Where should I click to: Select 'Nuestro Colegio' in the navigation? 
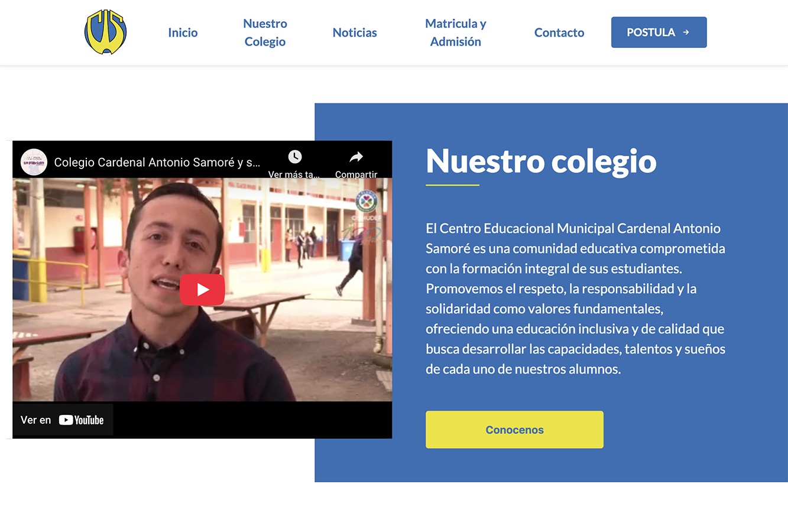[265, 33]
